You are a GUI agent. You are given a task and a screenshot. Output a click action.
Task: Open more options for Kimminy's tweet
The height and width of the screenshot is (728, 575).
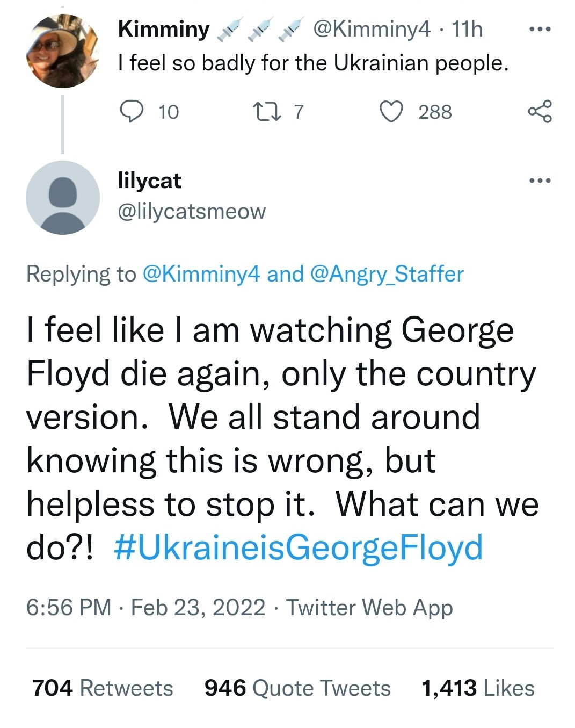(540, 29)
